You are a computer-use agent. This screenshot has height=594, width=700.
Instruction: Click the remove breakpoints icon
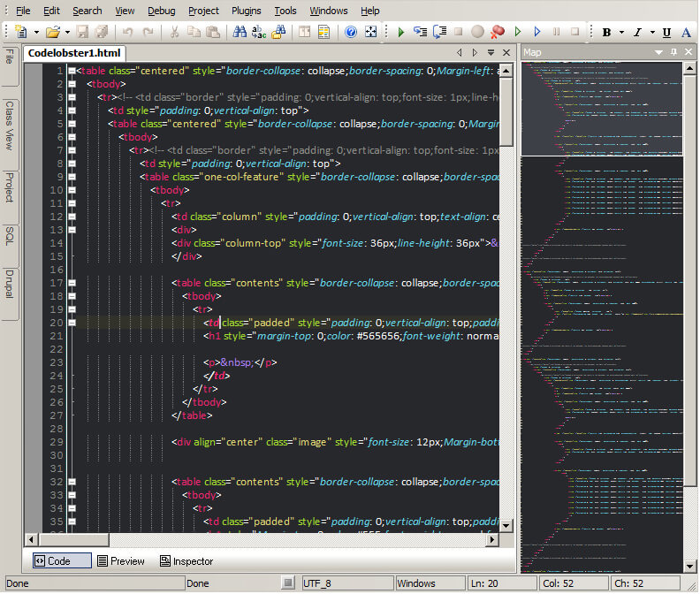click(x=497, y=32)
